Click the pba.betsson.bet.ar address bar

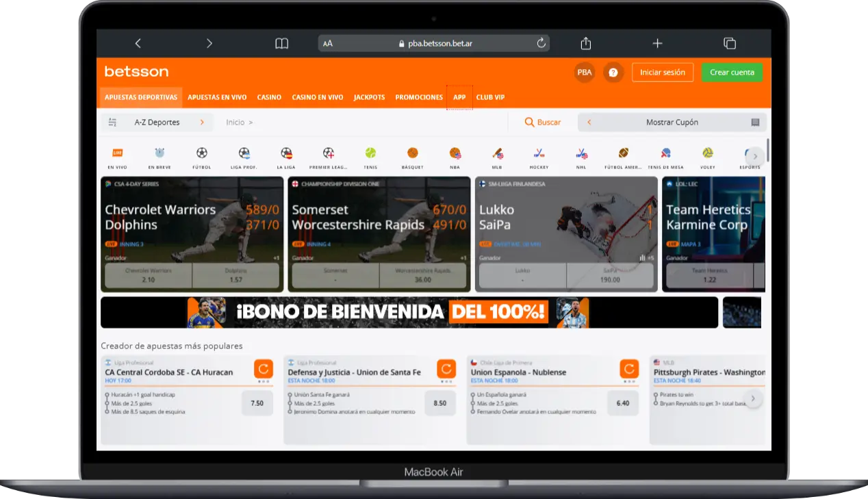pyautogui.click(x=434, y=43)
